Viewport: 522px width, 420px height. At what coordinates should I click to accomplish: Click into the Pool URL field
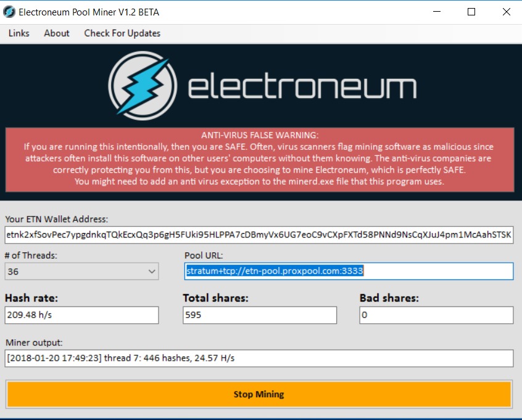click(x=349, y=271)
